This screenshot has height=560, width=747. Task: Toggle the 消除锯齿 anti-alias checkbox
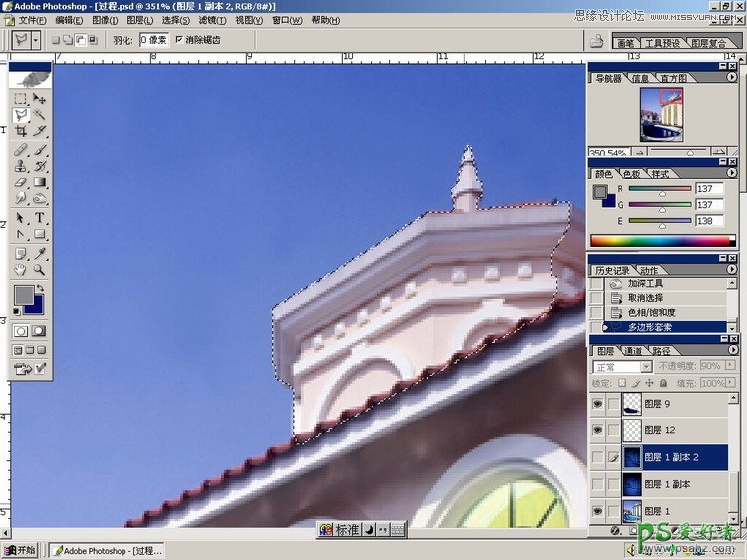click(x=179, y=40)
